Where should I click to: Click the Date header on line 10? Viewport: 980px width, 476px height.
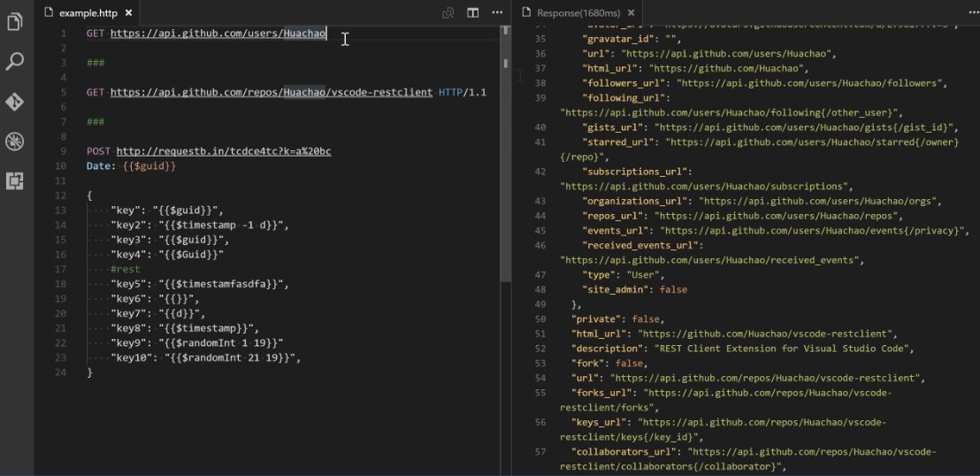pyautogui.click(x=99, y=166)
